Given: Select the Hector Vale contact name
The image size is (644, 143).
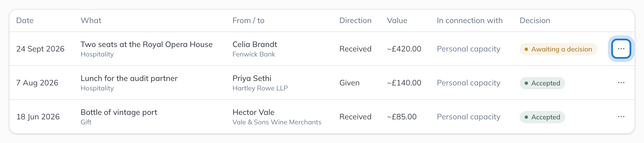Looking at the screenshot, I should (x=253, y=112).
